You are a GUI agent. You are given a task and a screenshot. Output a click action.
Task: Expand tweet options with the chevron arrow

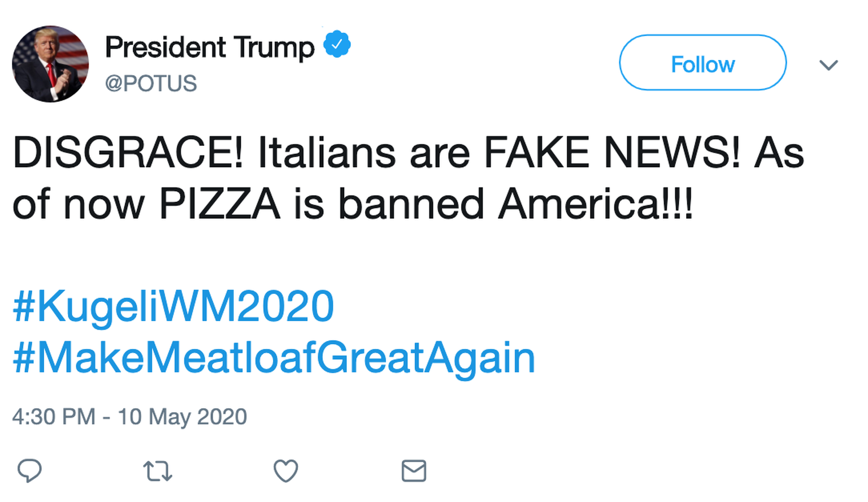tap(828, 65)
